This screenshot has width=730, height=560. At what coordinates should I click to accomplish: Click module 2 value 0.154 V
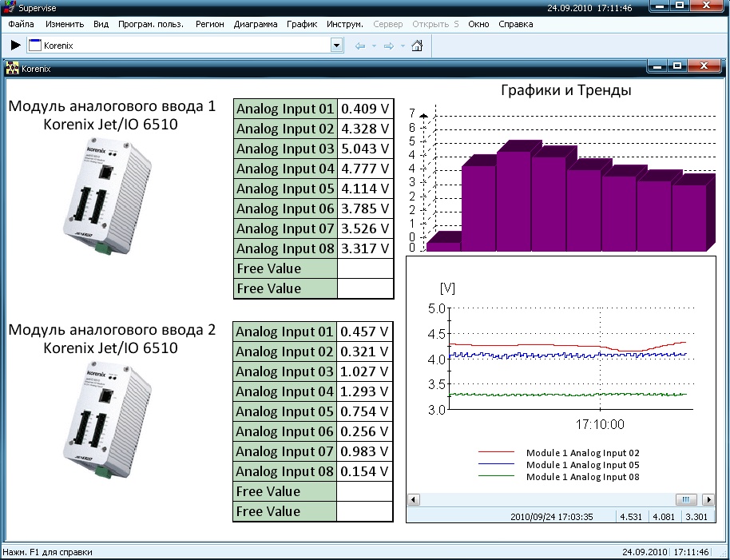point(364,472)
